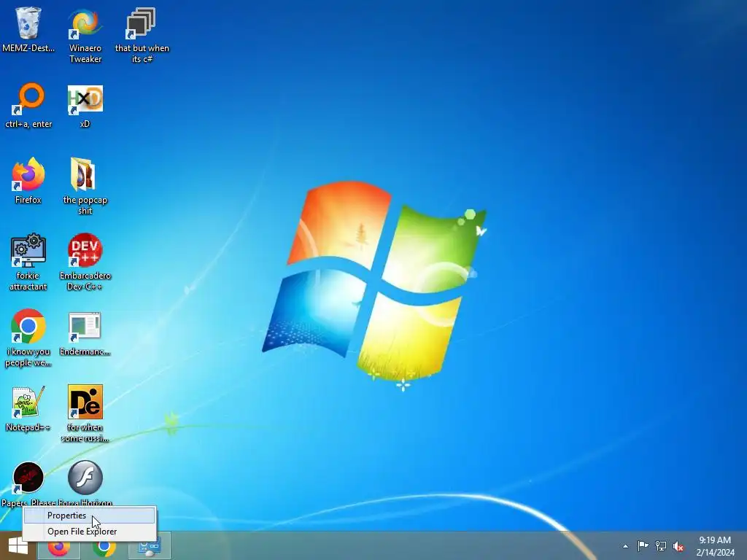The width and height of the screenshot is (747, 560).
Task: Select 'for when some russi...' De icon
Action: (85, 414)
